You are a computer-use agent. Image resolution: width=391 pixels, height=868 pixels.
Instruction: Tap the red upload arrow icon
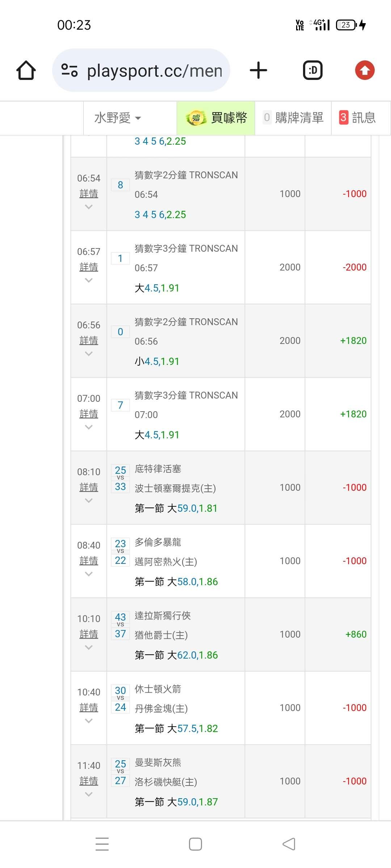(x=365, y=70)
